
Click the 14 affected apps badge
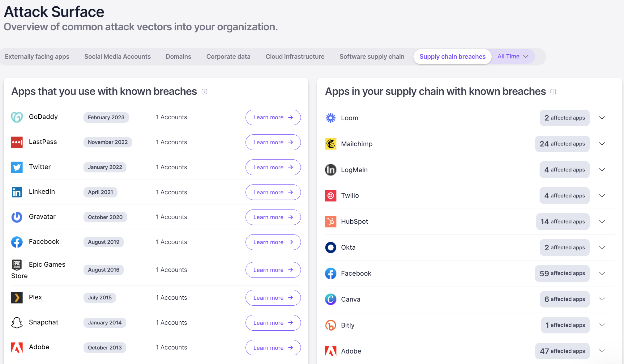tap(562, 222)
